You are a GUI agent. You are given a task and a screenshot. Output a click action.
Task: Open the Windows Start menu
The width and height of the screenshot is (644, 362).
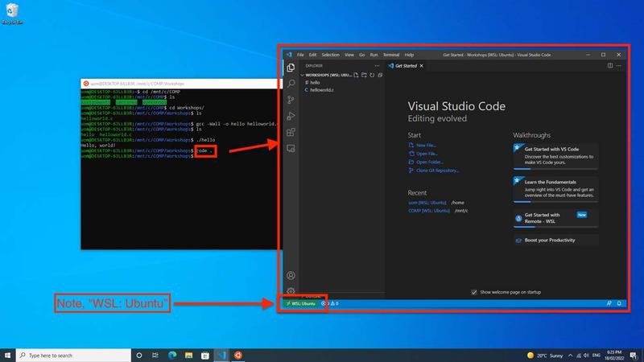[7, 355]
